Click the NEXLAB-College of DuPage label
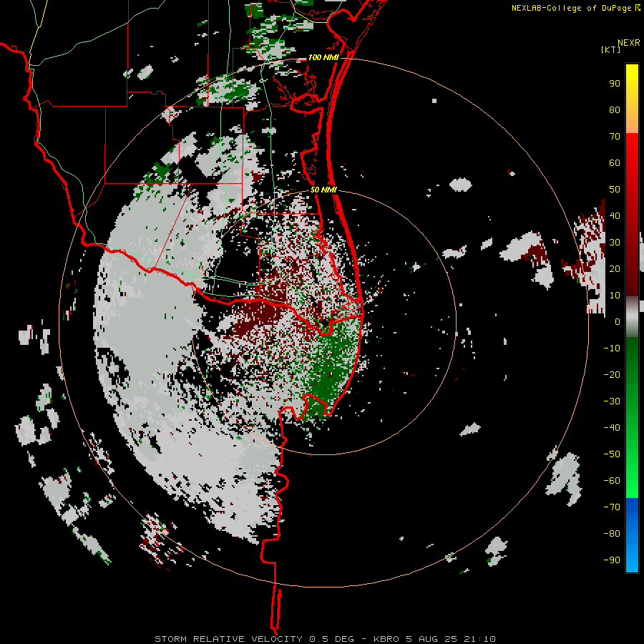This screenshot has width=644, height=644. click(571, 8)
